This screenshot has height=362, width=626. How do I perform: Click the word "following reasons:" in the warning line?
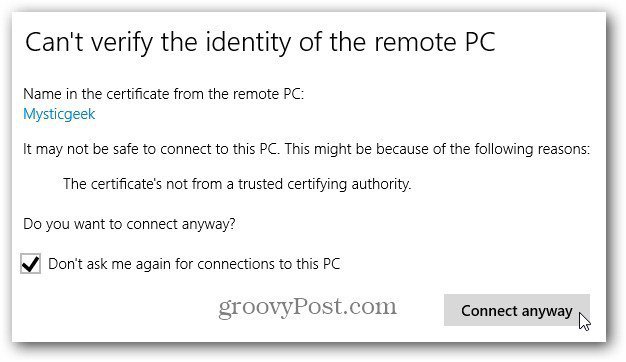pyautogui.click(x=532, y=149)
